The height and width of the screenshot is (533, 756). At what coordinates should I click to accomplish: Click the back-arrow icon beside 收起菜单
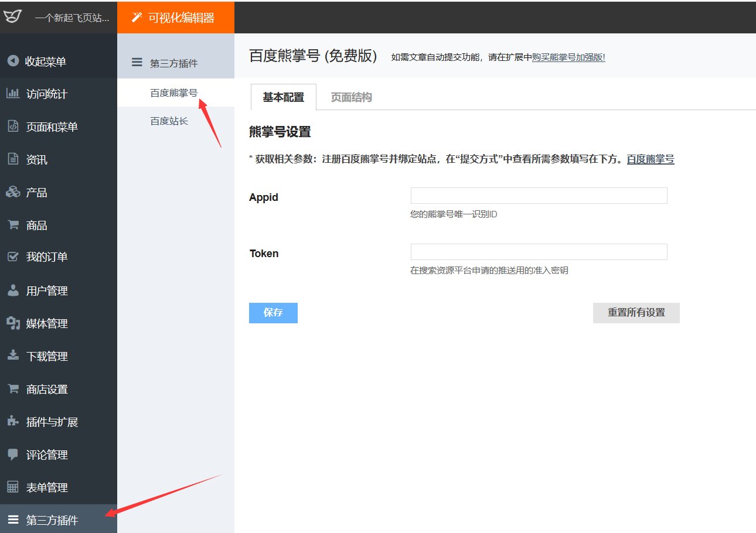click(12, 61)
